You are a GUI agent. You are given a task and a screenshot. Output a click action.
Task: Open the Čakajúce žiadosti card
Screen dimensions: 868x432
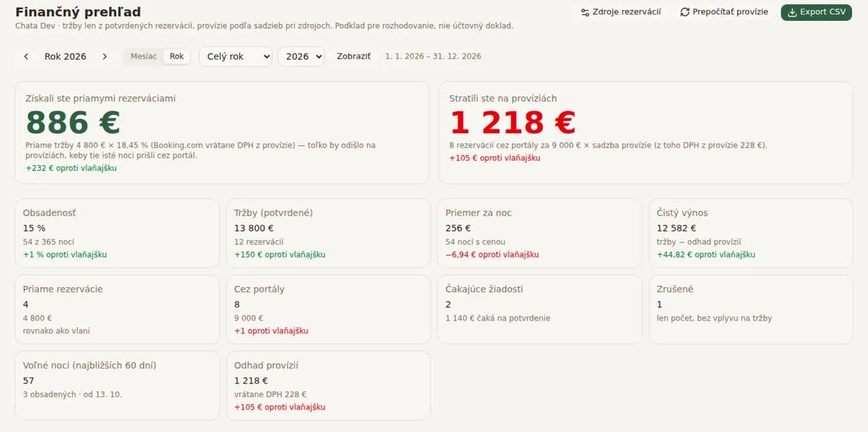[540, 309]
